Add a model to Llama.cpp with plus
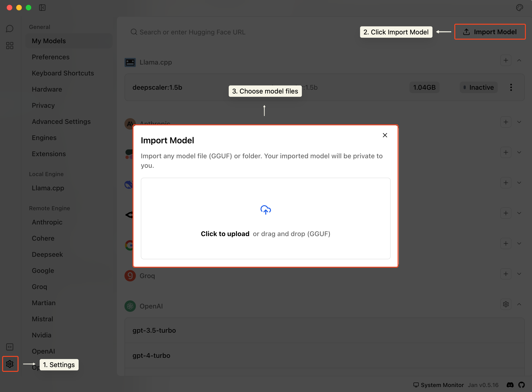This screenshot has height=392, width=532. pos(506,61)
